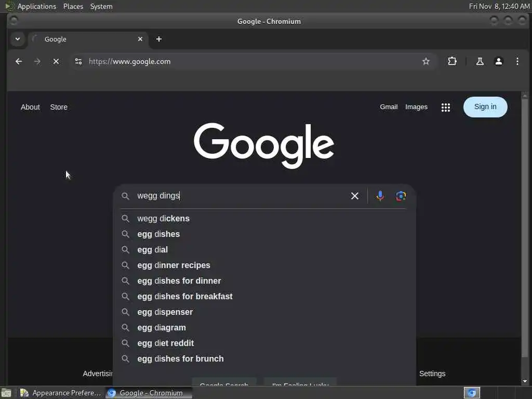The width and height of the screenshot is (532, 399).
Task: Start voice search with microphone
Action: 380,196
